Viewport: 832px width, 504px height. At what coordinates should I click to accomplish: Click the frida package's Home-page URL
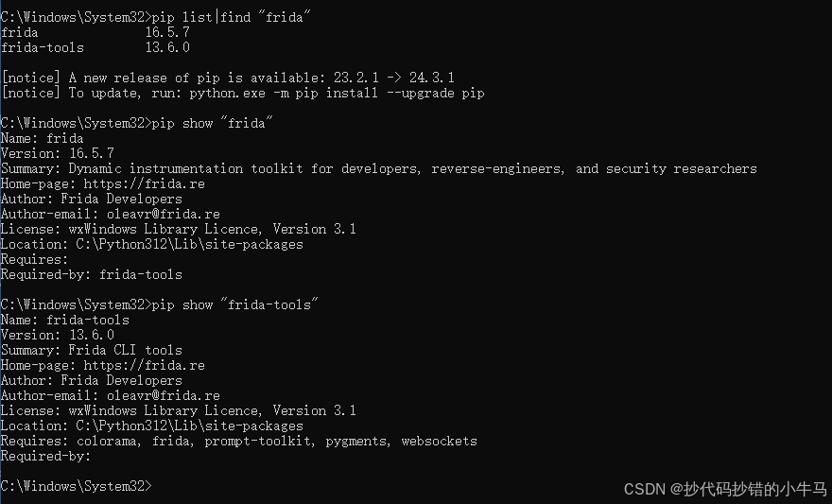pos(144,184)
